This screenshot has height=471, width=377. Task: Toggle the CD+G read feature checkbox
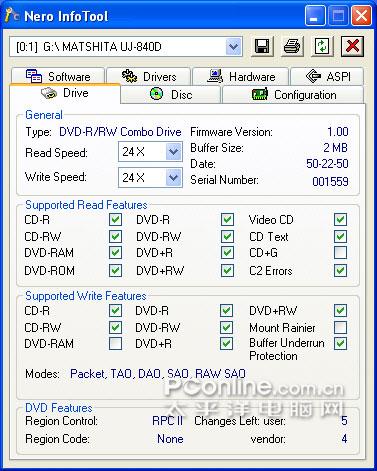tap(340, 253)
